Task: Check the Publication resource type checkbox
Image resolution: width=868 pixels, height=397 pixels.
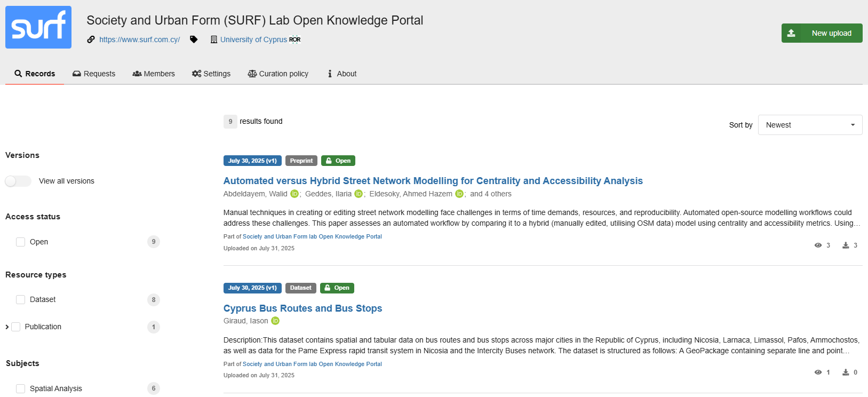Action: click(16, 327)
